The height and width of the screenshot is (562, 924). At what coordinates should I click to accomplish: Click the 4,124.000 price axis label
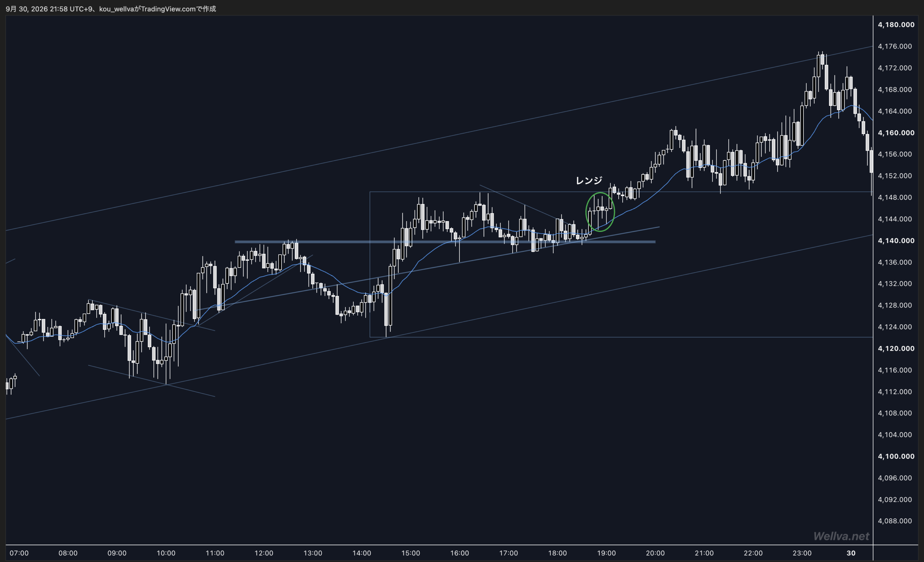894,327
